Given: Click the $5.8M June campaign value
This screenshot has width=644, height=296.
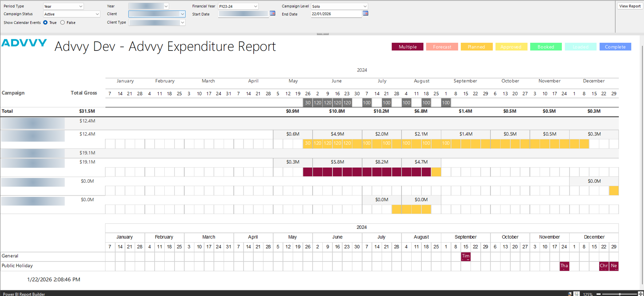Looking at the screenshot, I should click(x=337, y=162).
